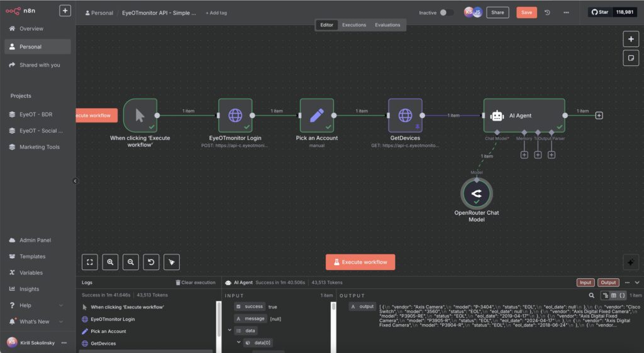Click the KS collaborator avatar
Image resolution: width=644 pixels, height=353 pixels.
tap(469, 13)
